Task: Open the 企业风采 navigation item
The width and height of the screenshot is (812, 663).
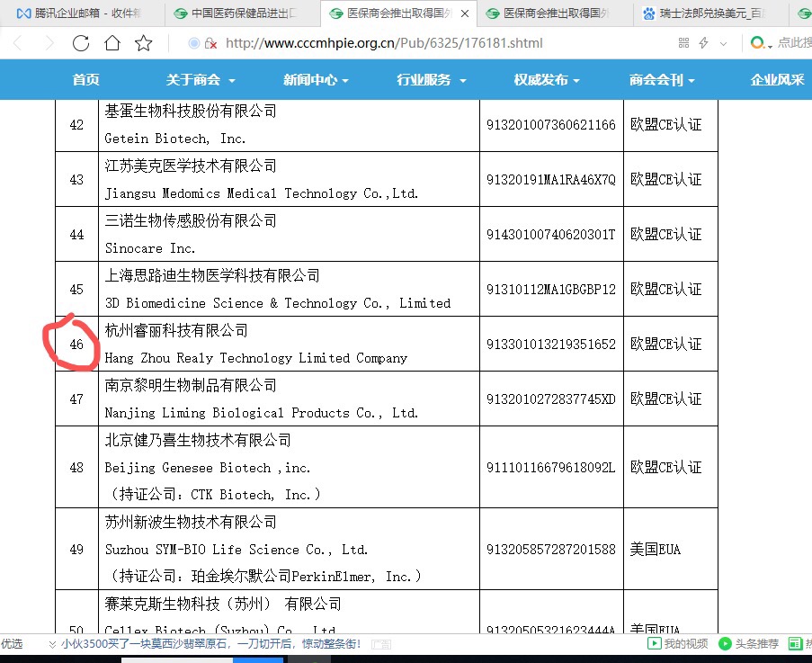Action: coord(778,79)
